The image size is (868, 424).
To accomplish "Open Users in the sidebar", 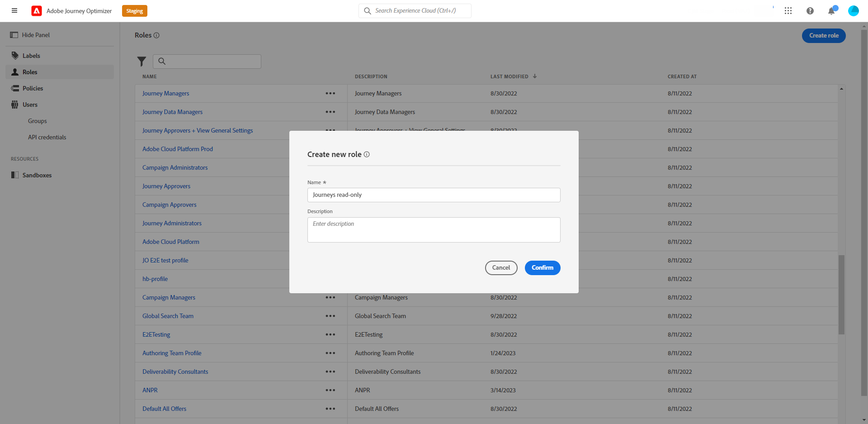I will tap(60, 105).
